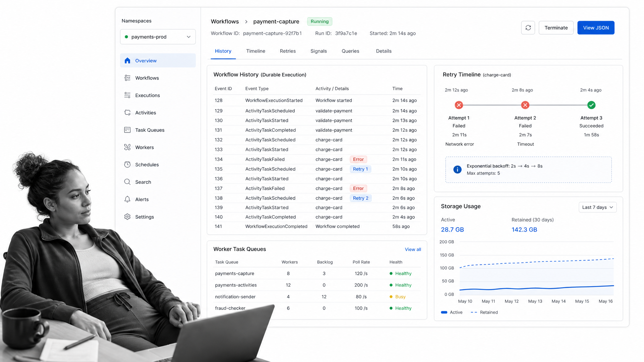
Task: Click the Overview home icon
Action: tap(127, 61)
